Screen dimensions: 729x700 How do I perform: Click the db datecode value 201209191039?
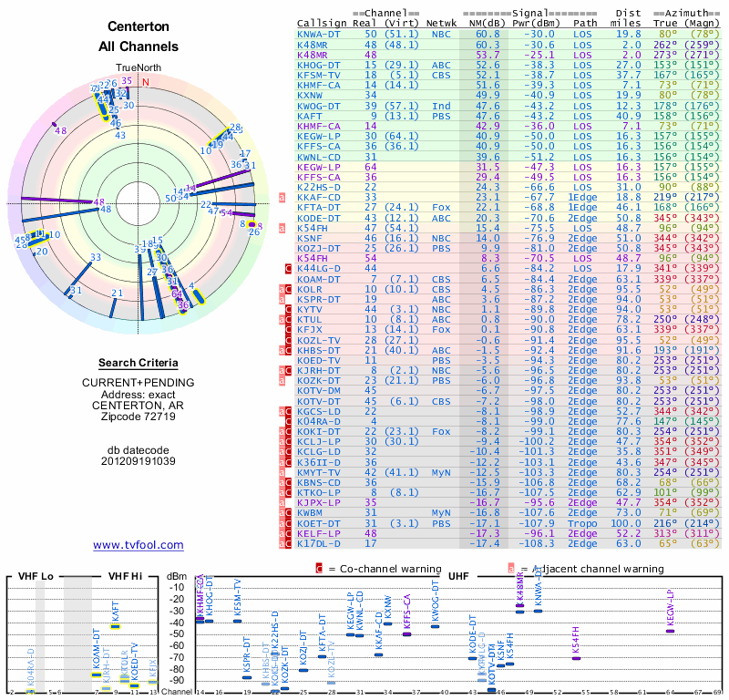139,461
